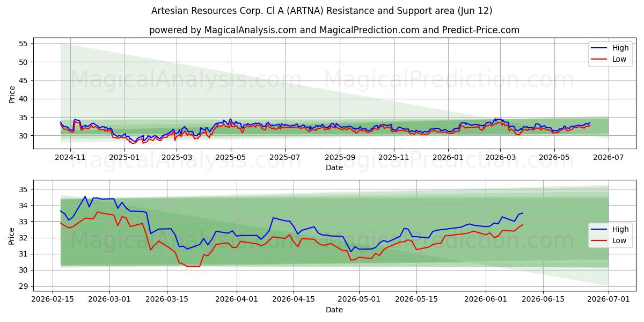Screen dimensions: 644x322
Task: Click 'Low' in the top chart legend
Action: (x=619, y=59)
